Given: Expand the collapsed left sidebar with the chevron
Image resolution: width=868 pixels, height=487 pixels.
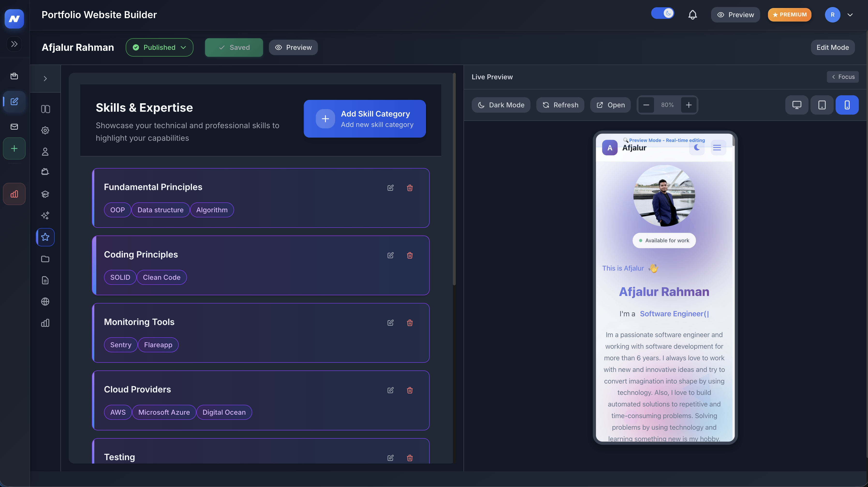Looking at the screenshot, I should (14, 44).
